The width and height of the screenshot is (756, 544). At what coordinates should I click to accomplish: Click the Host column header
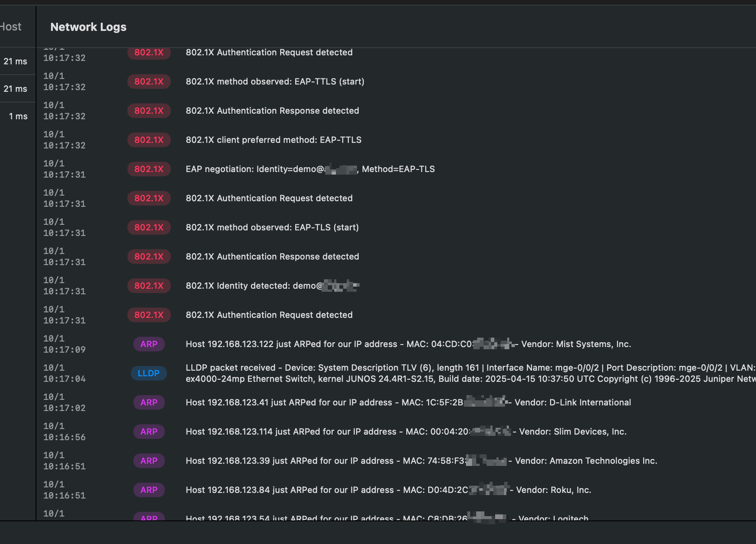point(11,27)
